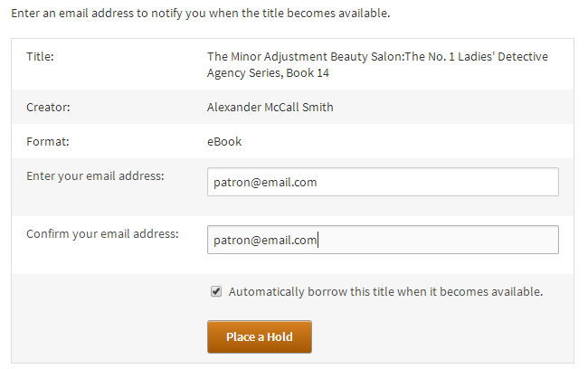Click the author name Alexander McCall Smith
588x369 pixels.
point(270,108)
